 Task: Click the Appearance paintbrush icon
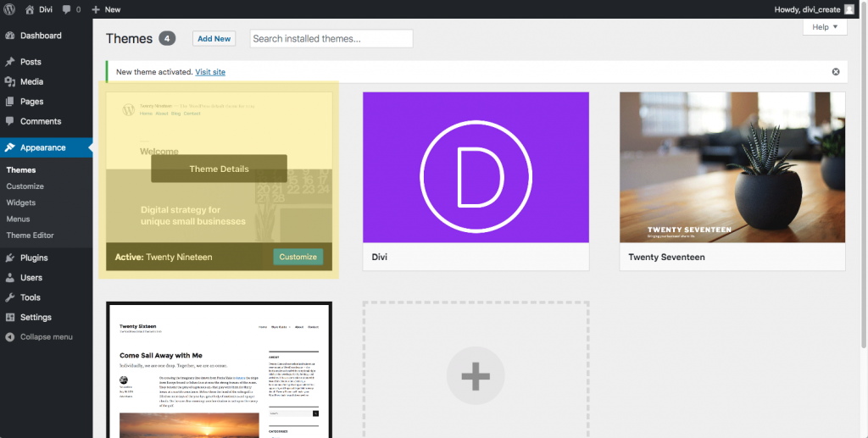(10, 147)
